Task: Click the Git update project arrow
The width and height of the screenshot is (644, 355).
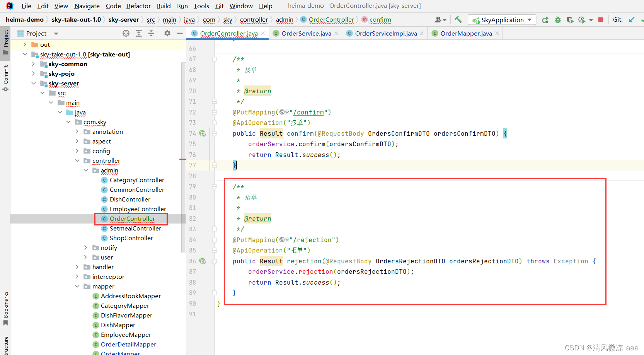Action: coord(632,20)
